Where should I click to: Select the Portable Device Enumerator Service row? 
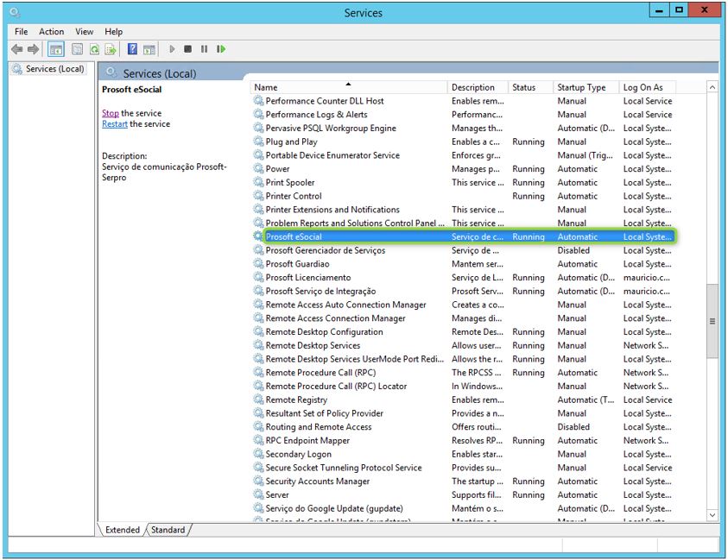(x=463, y=155)
